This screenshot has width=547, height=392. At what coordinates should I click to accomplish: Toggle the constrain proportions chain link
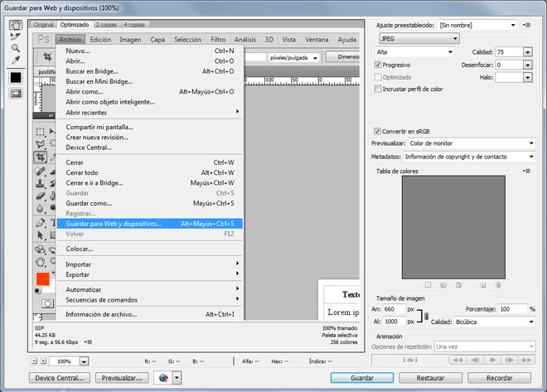coord(426,316)
